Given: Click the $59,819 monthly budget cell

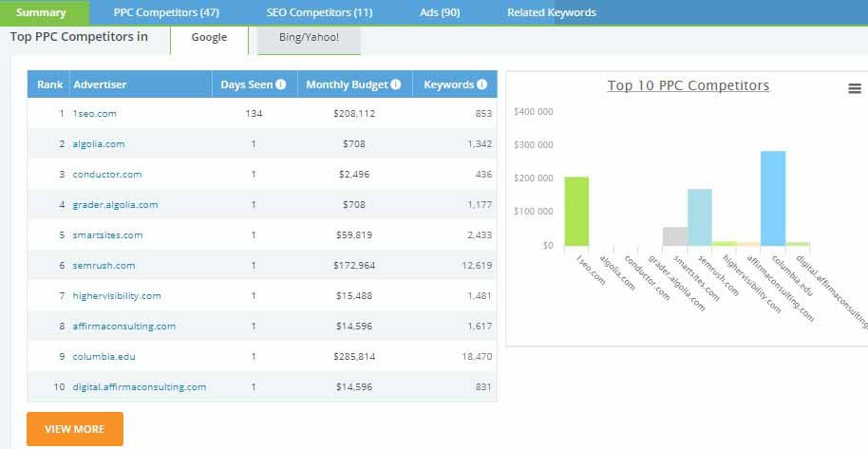Looking at the screenshot, I should [354, 235].
